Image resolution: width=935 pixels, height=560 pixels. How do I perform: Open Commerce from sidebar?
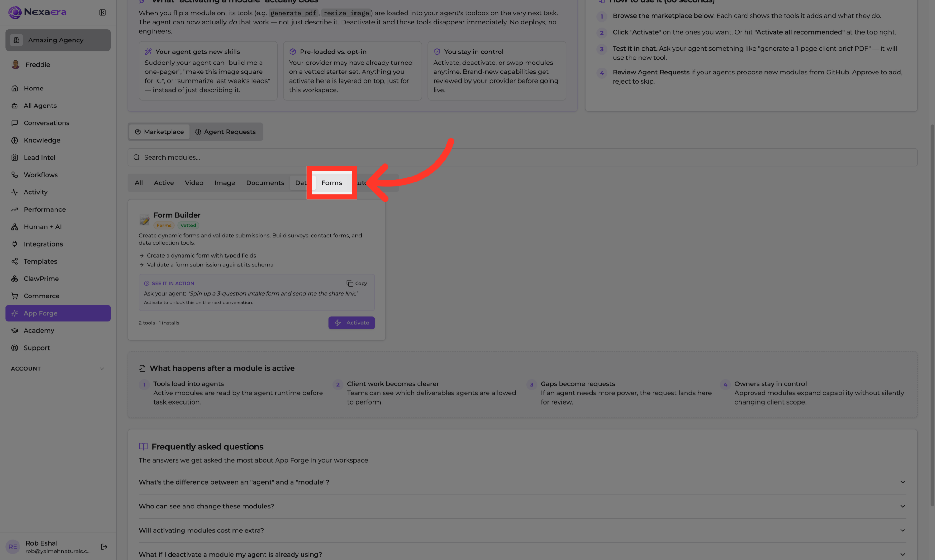tap(58, 296)
